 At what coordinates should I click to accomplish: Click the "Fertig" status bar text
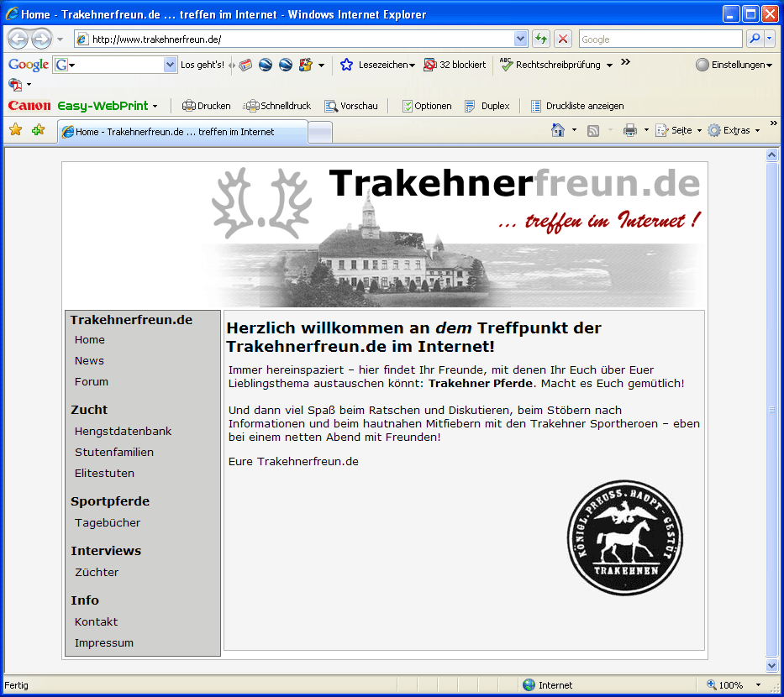pos(17,685)
